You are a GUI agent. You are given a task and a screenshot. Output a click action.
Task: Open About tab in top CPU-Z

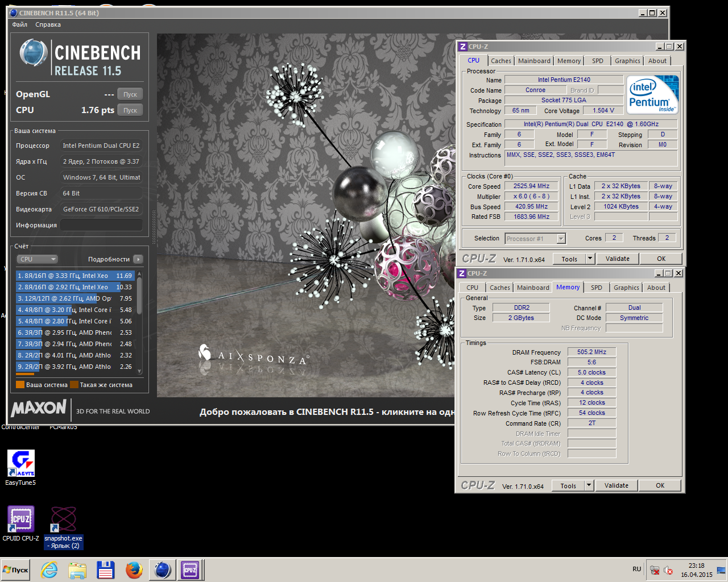click(x=657, y=61)
